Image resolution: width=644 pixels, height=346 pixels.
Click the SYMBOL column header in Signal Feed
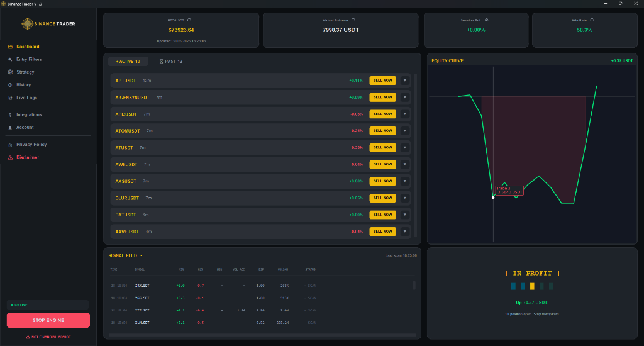140,269
